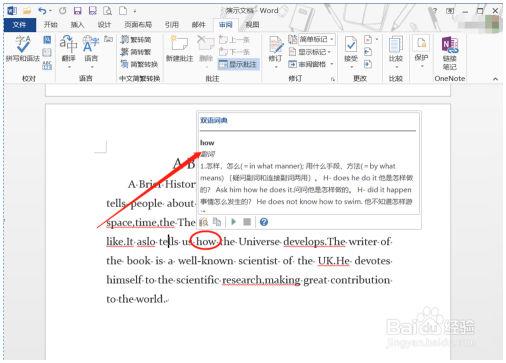
Task: Click the word "Universe" in document
Action: 259,242
